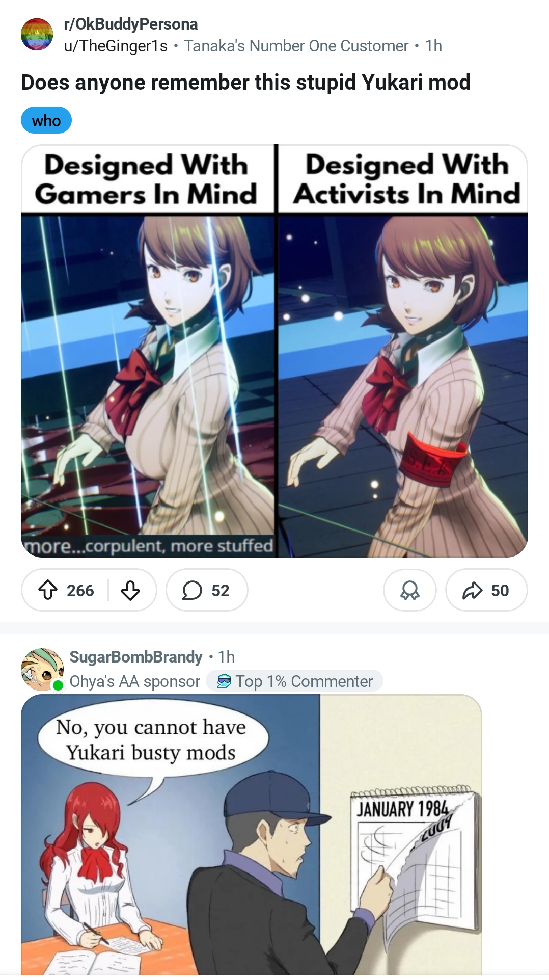Image resolution: width=549 pixels, height=980 pixels.
Task: Downvote the Yukari mod post
Action: tap(130, 590)
